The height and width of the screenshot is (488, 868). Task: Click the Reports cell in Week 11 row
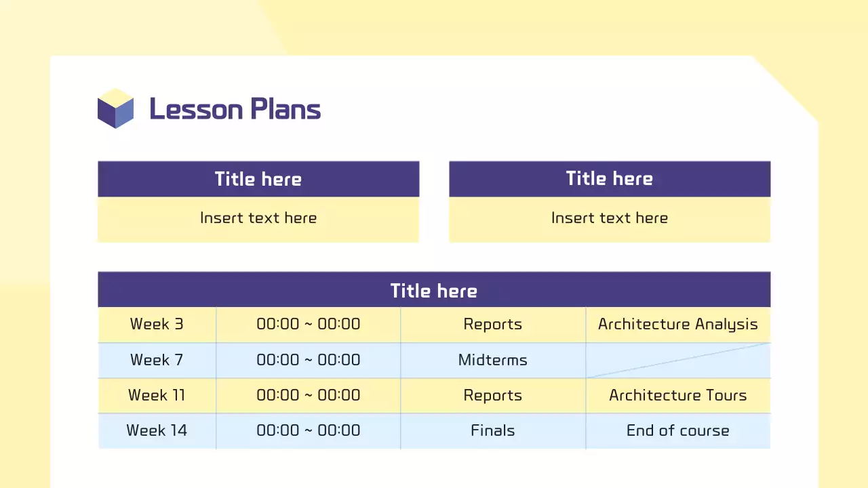(493, 395)
